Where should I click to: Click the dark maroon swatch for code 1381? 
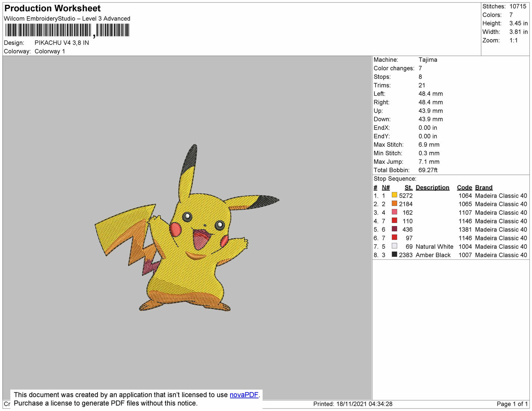click(394, 229)
